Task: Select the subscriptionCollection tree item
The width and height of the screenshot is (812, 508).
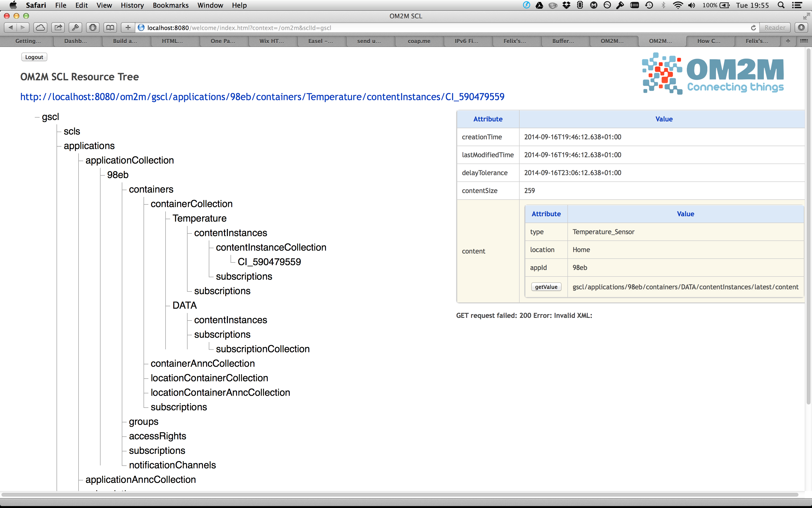Action: click(x=263, y=349)
